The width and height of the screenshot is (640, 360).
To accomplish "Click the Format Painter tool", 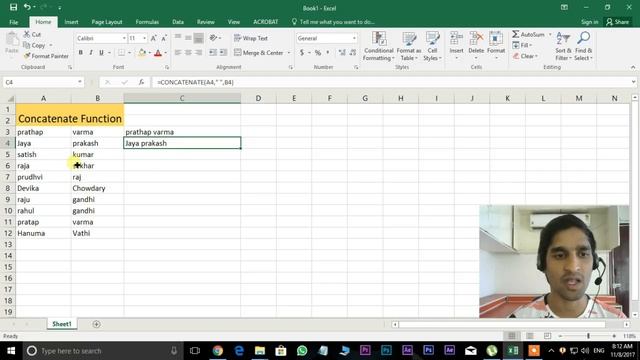I will 46,56.
